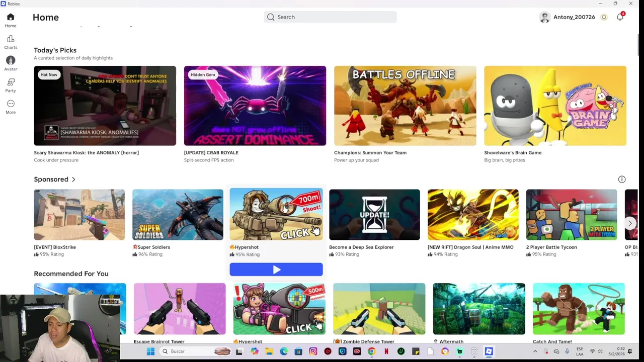
Task: Open the volume tray icon
Action: click(x=600, y=351)
